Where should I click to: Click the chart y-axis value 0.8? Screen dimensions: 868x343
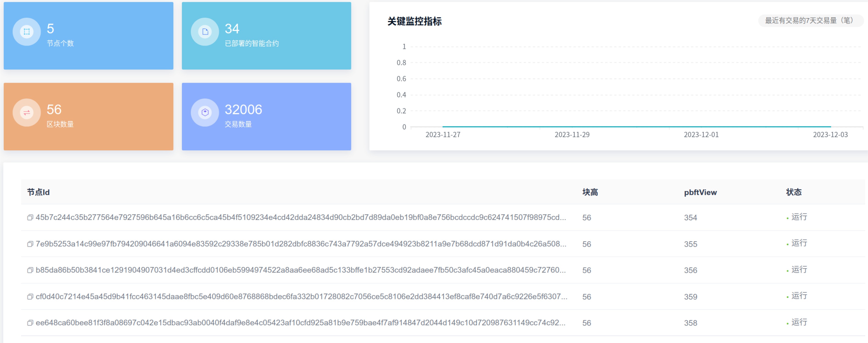401,63
